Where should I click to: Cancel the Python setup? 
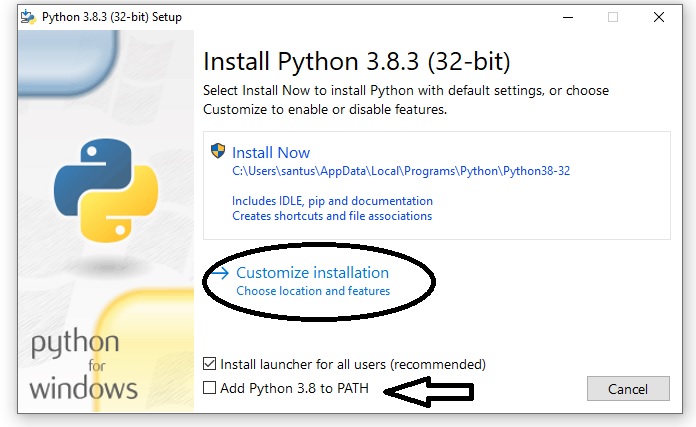tap(628, 389)
